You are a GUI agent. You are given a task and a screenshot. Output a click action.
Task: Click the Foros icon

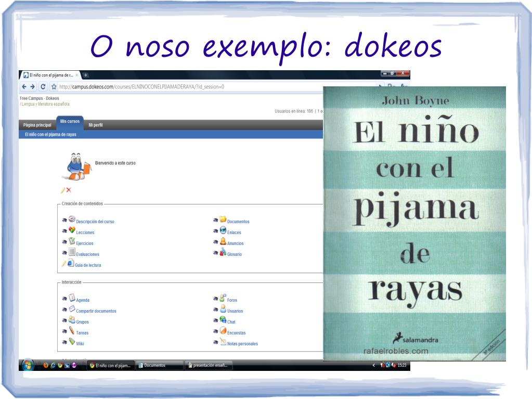223,298
